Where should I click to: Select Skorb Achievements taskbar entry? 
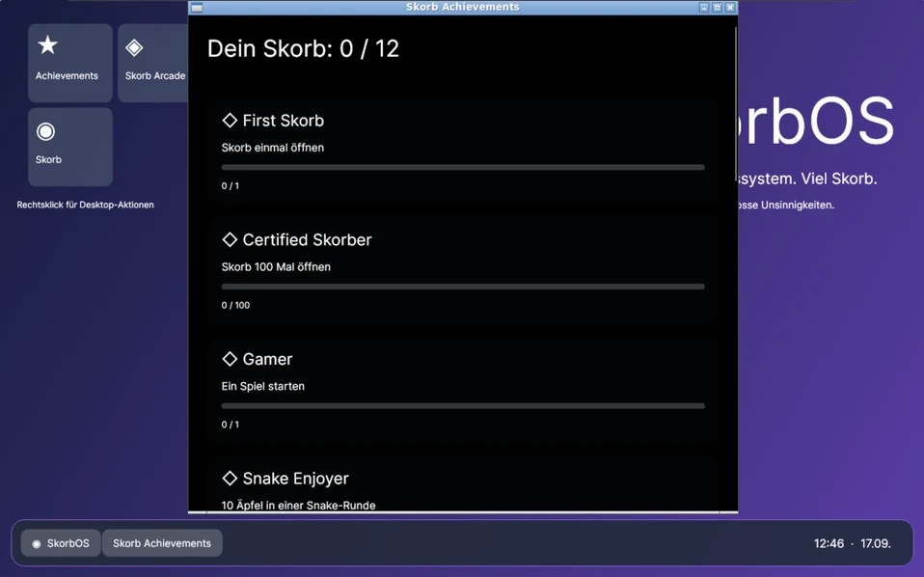pyautogui.click(x=162, y=543)
